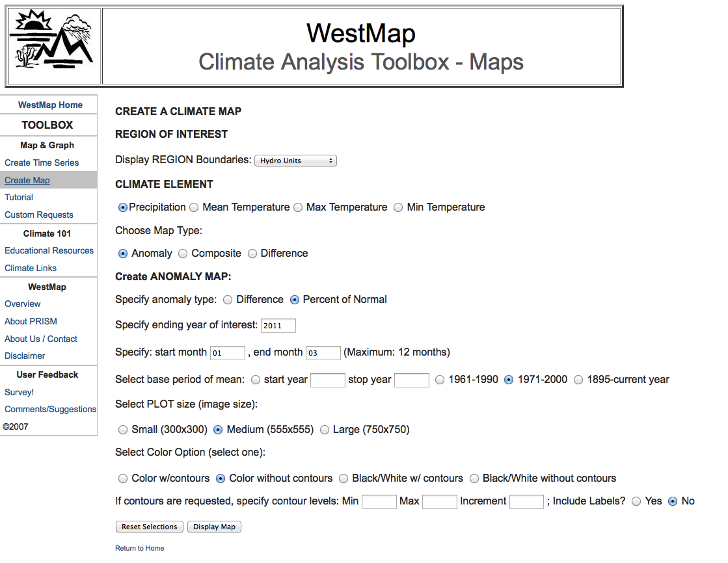Screen dimensions: 728x563
Task: Open About PRISM sidebar link
Action: (31, 322)
